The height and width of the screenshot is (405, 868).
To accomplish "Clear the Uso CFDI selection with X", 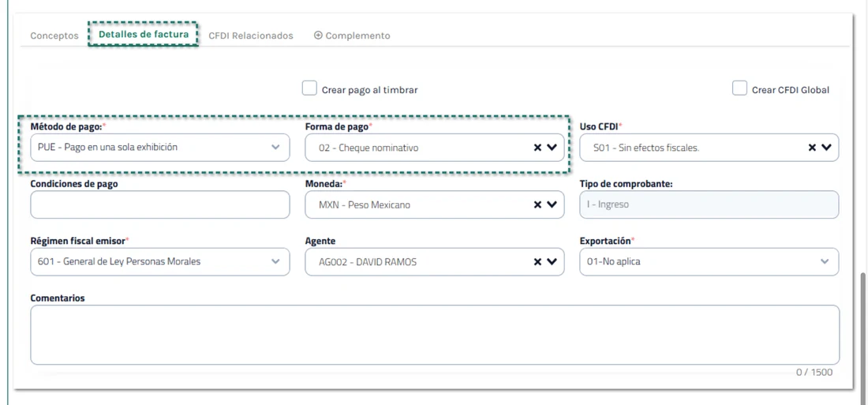I will pos(811,148).
